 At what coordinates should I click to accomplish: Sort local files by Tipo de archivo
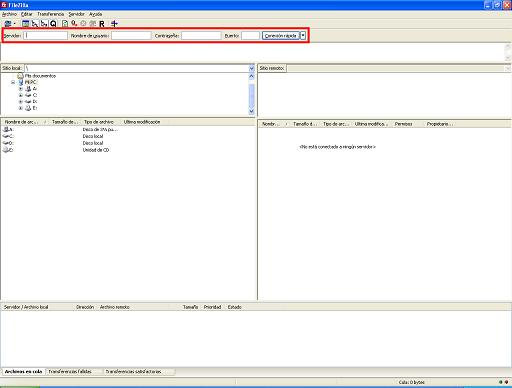99,122
